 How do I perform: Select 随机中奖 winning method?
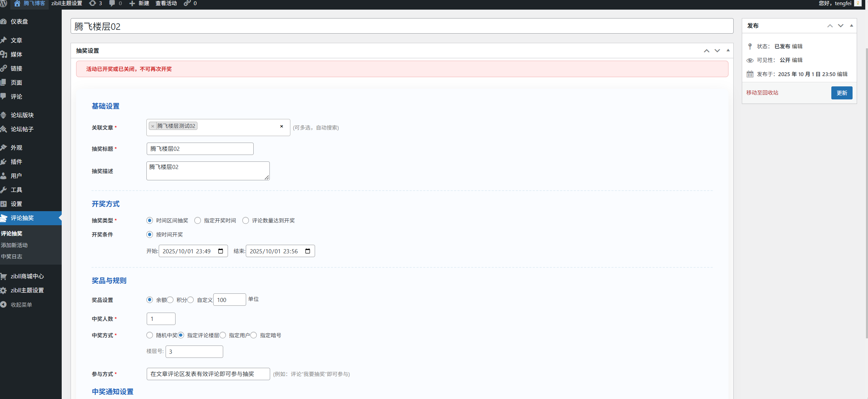149,335
